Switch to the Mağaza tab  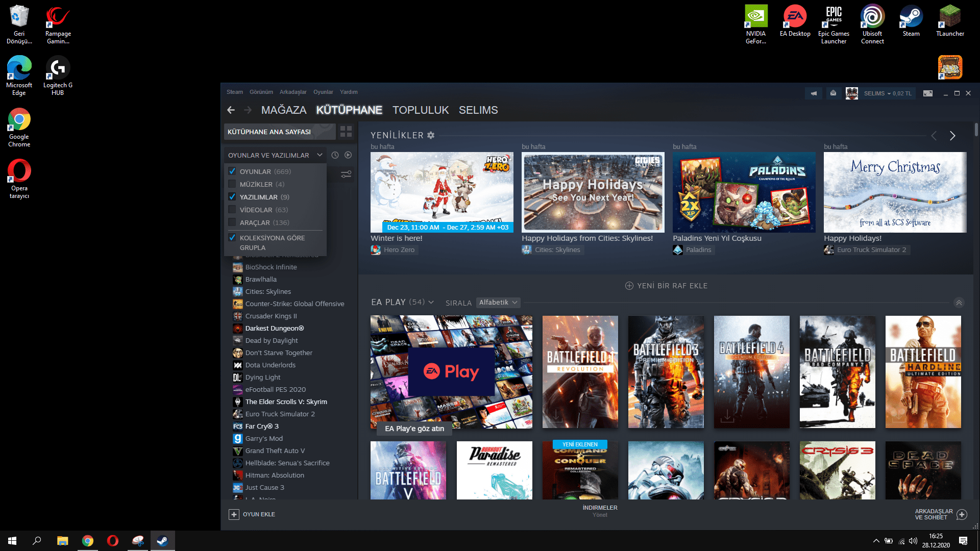[x=284, y=110]
